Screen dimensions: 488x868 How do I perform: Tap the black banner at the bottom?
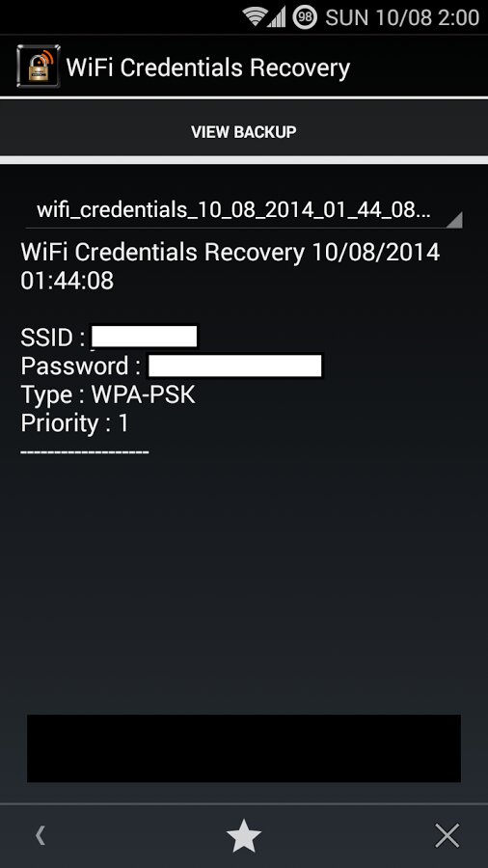244,748
